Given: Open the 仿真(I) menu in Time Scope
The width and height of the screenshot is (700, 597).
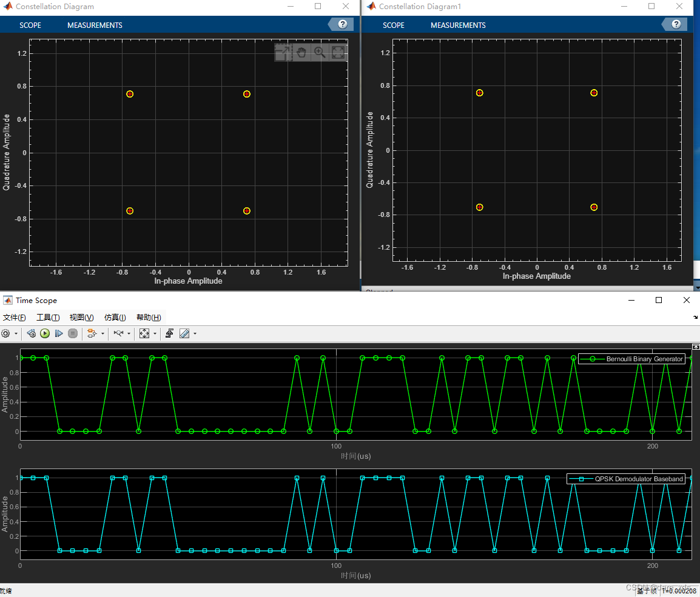Looking at the screenshot, I should click(x=115, y=317).
